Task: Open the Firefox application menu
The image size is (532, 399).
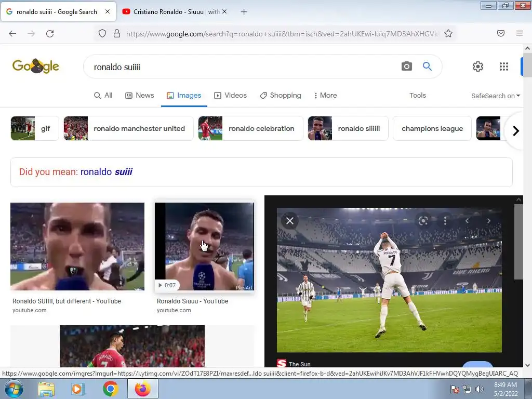Action: pyautogui.click(x=520, y=33)
